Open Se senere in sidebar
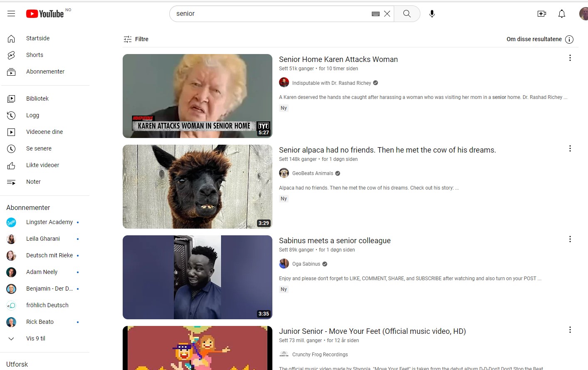The image size is (588, 370). (x=39, y=148)
